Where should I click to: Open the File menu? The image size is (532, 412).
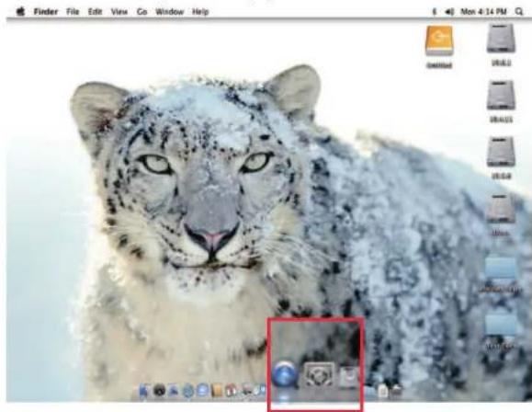pyautogui.click(x=73, y=12)
